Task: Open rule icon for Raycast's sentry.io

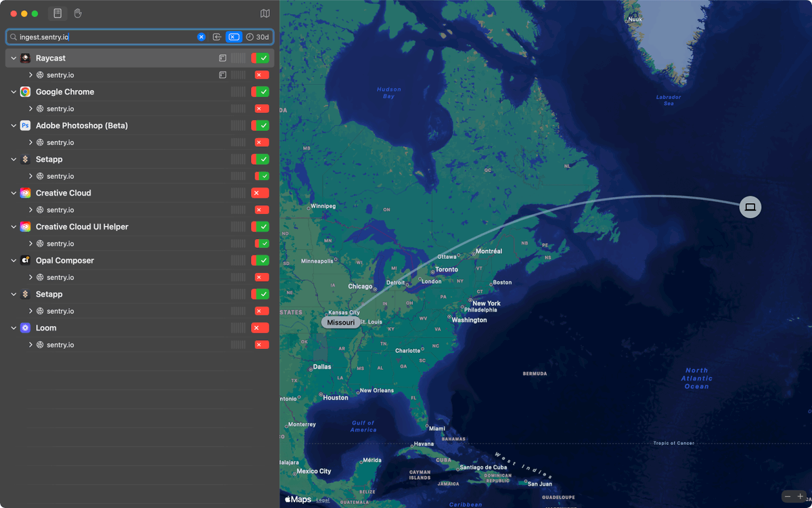Action: (x=223, y=75)
